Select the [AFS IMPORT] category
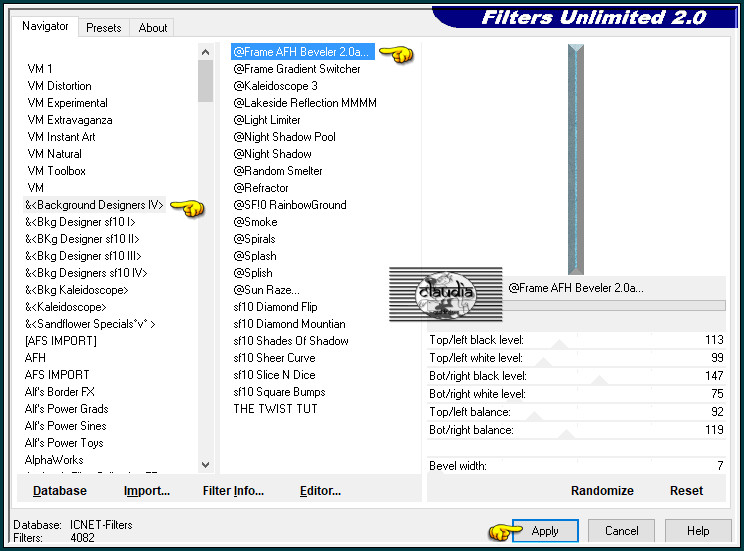Image resolution: width=744 pixels, height=551 pixels. (x=60, y=341)
